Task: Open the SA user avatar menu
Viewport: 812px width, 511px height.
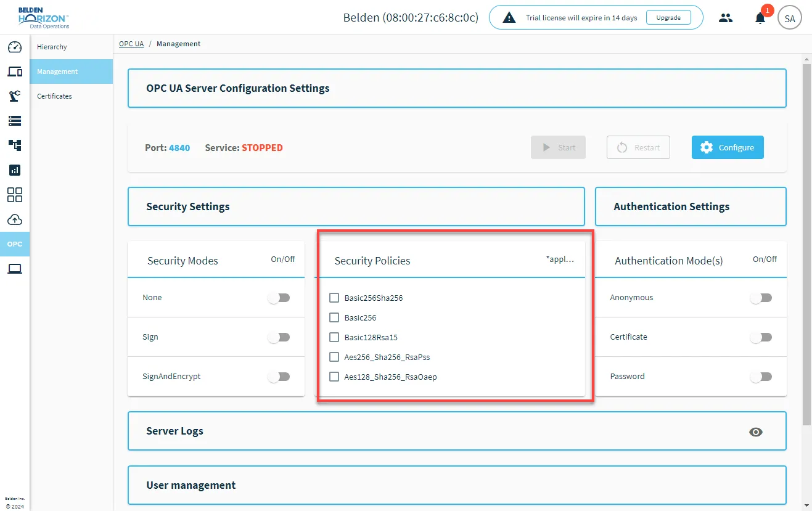Action: pos(790,18)
